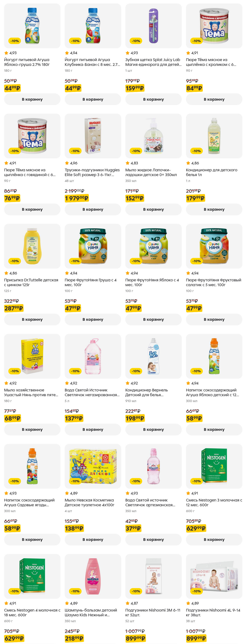Click the star icon beside the 4,87 rating
Image resolution: width=250 pixels, height=644 pixels.
(x=127, y=603)
